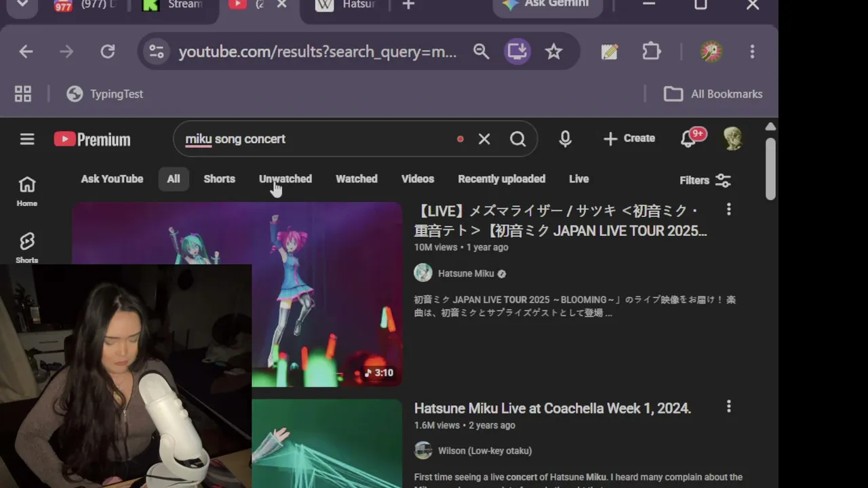Open the YouTube account avatar menu
Image resolution: width=868 pixels, height=488 pixels.
[732, 138]
